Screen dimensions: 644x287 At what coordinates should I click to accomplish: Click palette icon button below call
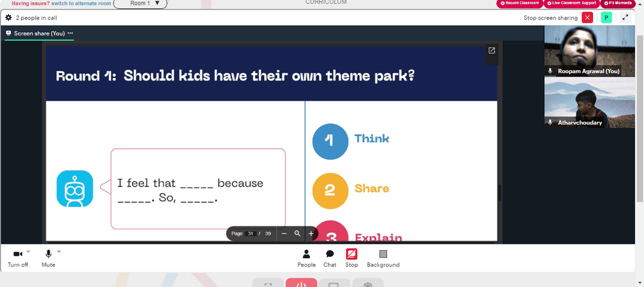[x=368, y=283]
